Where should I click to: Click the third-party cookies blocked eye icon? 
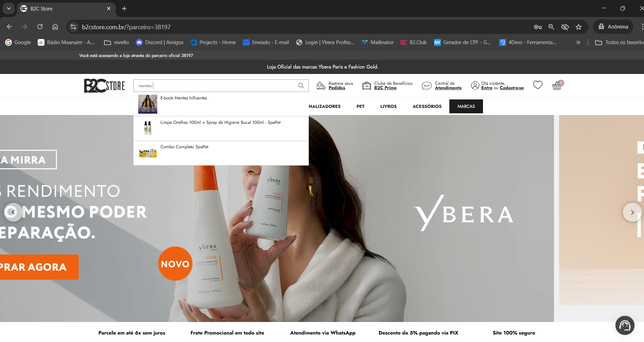tap(565, 27)
